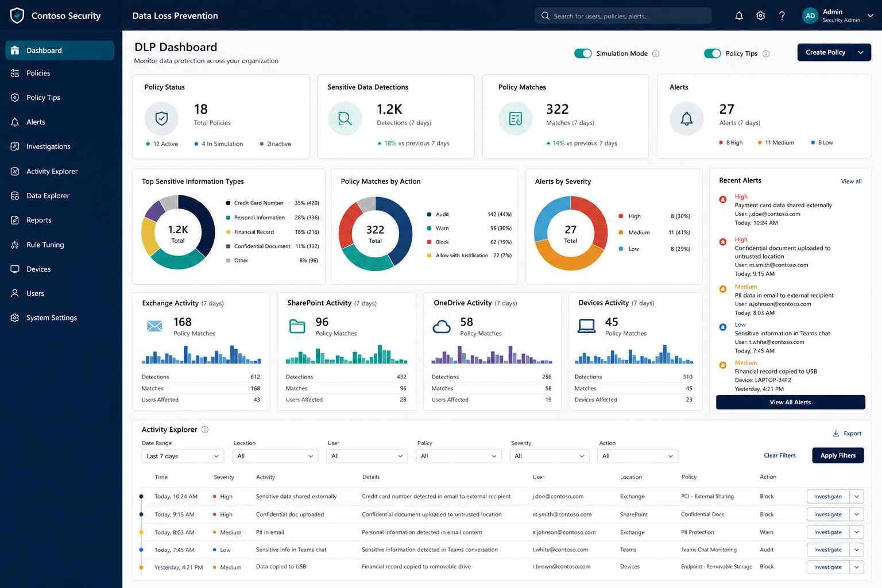Viewport: 882px width, 588px height.
Task: Click 'PCI - External Sharing' policy cell
Action: (707, 497)
